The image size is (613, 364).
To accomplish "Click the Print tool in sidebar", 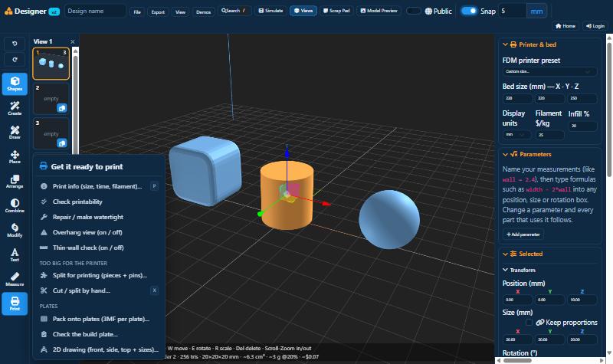I will click(x=15, y=303).
